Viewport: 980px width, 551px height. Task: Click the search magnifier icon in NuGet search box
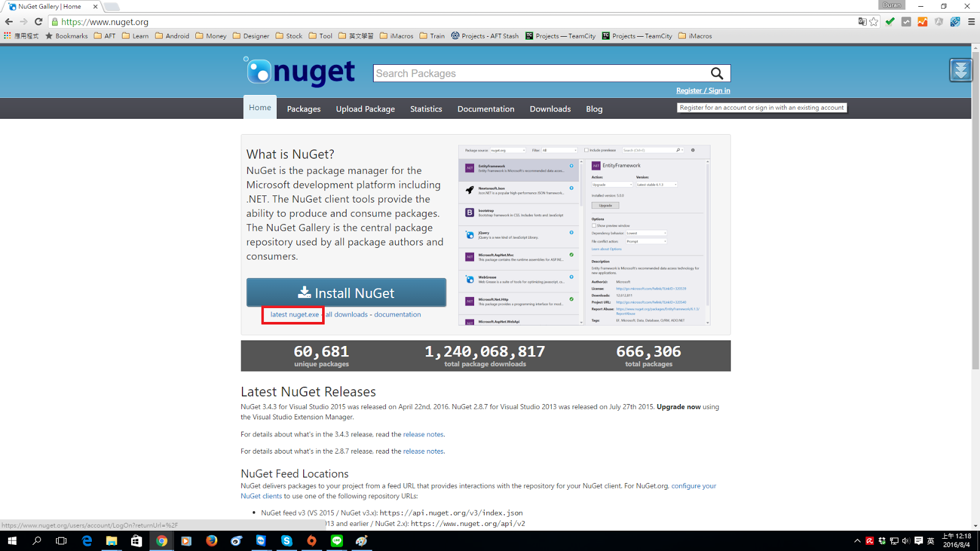(717, 73)
